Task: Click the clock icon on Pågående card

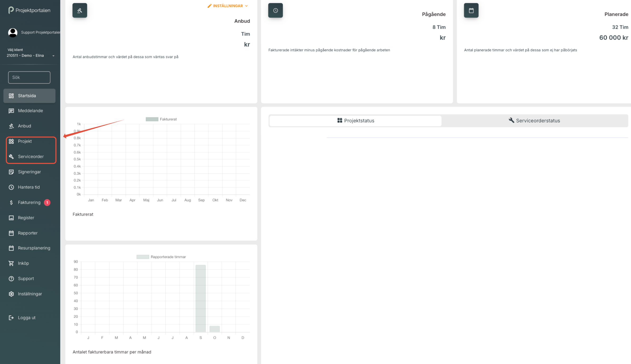Action: pos(275,11)
